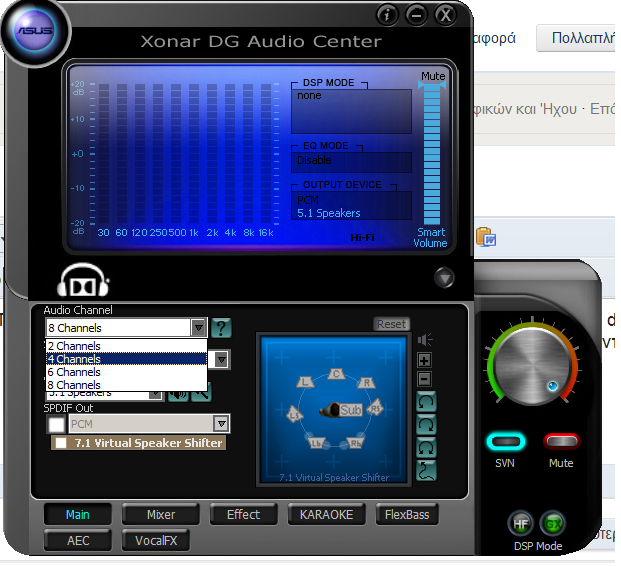Switch to the FlexBass tab
621x567 pixels.
(407, 514)
